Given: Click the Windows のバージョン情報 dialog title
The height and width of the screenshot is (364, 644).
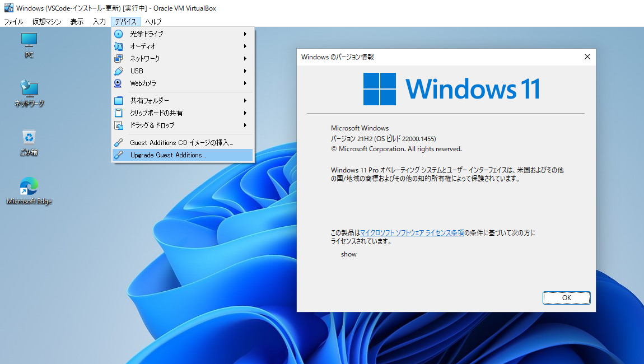Looking at the screenshot, I should pos(337,57).
